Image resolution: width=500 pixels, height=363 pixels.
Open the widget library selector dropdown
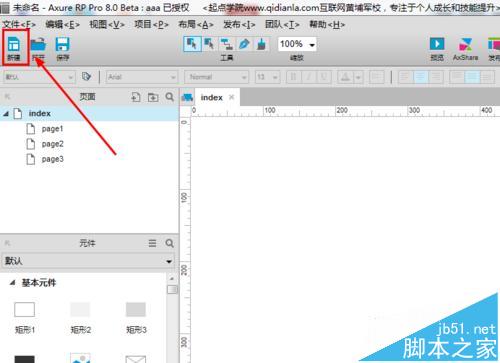tap(88, 261)
